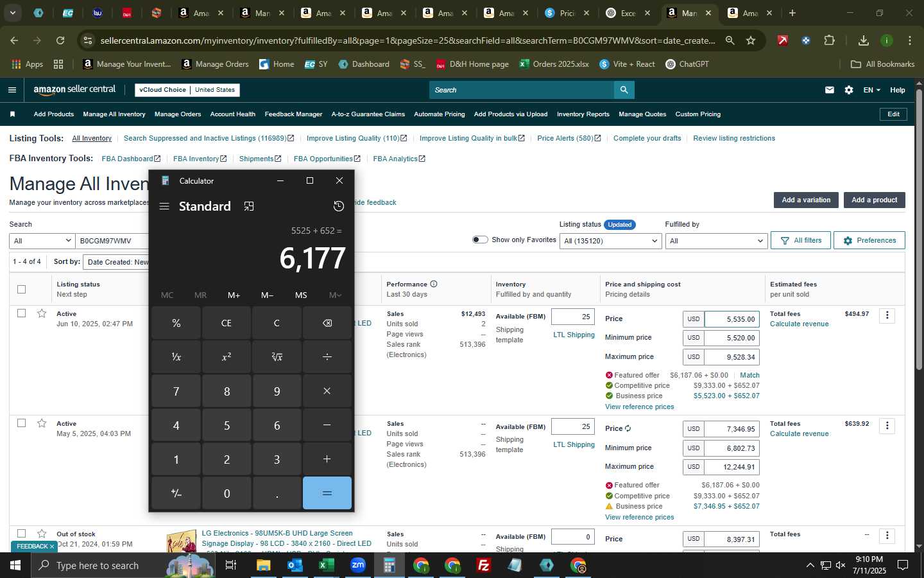The width and height of the screenshot is (924, 578).
Task: Open Zoom from Windows taskbar
Action: click(x=358, y=565)
